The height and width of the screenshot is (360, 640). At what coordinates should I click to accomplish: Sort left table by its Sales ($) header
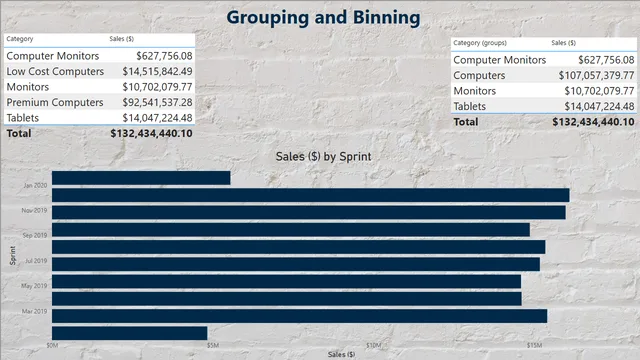click(x=122, y=39)
